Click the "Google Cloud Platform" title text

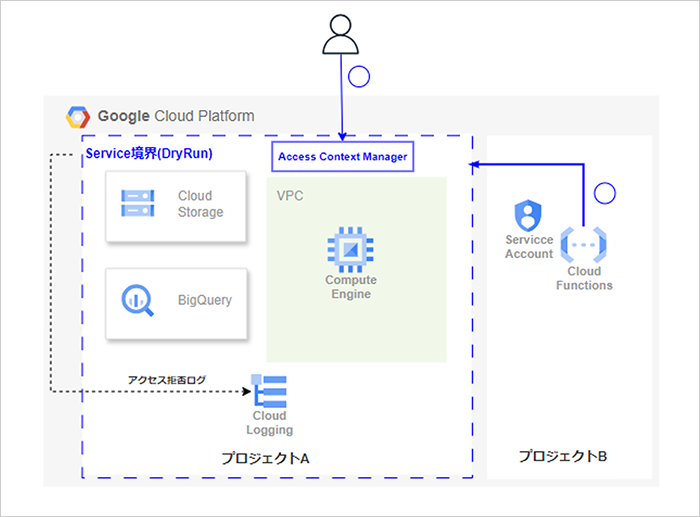point(176,116)
